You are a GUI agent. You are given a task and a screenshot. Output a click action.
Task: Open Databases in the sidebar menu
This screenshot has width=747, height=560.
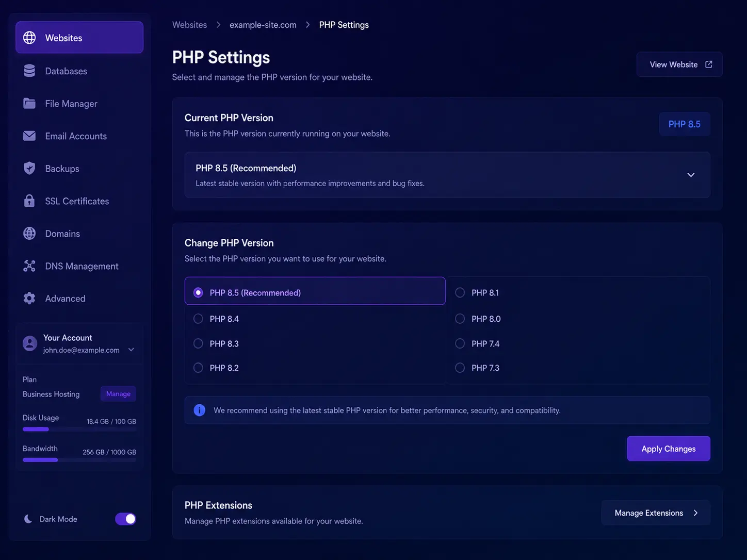79,71
